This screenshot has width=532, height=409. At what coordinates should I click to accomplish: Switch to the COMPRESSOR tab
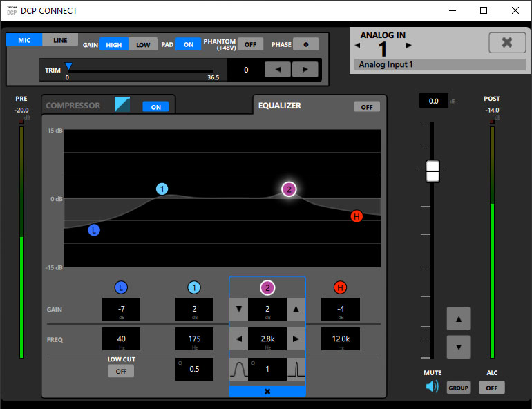(x=73, y=106)
